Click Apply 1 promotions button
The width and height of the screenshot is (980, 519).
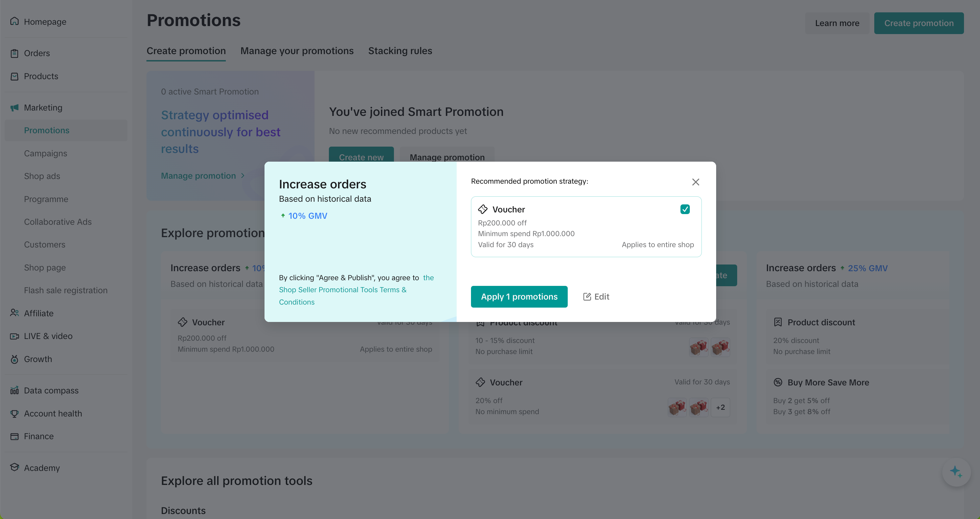(519, 297)
